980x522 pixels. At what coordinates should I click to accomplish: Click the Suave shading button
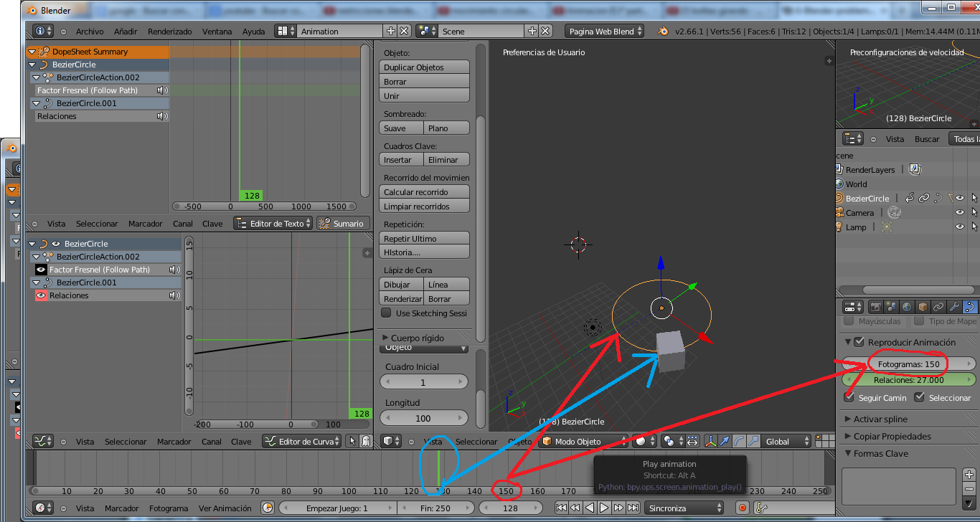(x=401, y=128)
